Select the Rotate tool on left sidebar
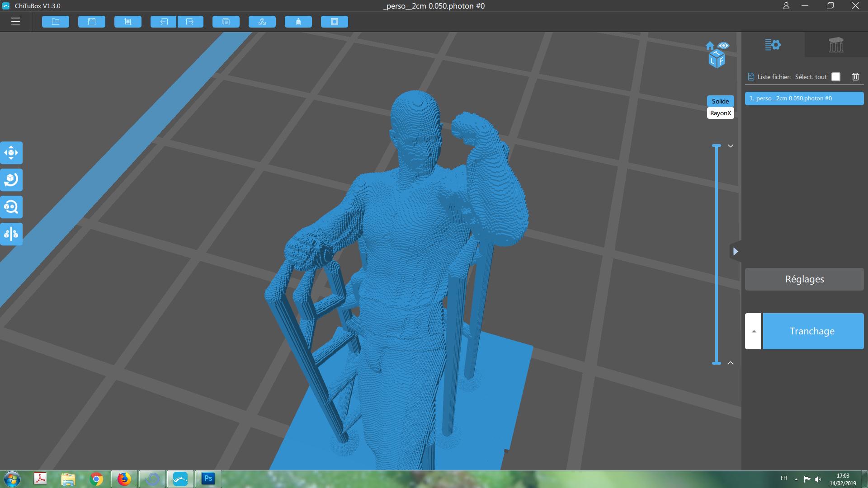Viewport: 868px width, 488px height. [x=11, y=180]
